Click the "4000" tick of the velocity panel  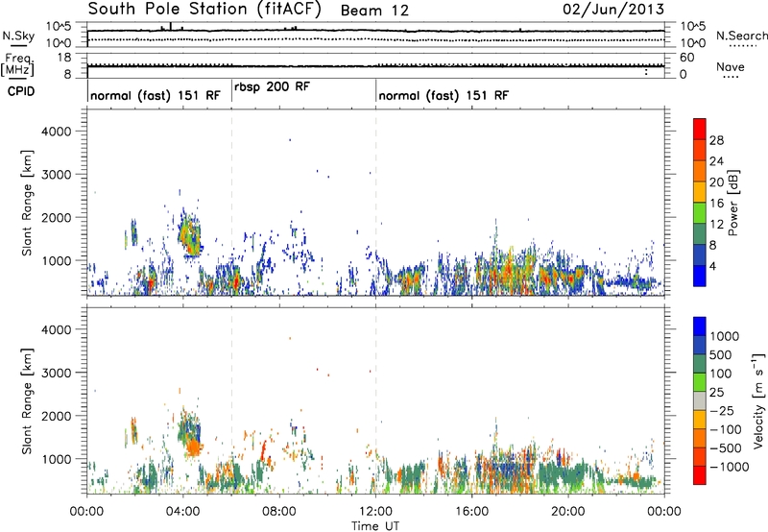[57, 329]
